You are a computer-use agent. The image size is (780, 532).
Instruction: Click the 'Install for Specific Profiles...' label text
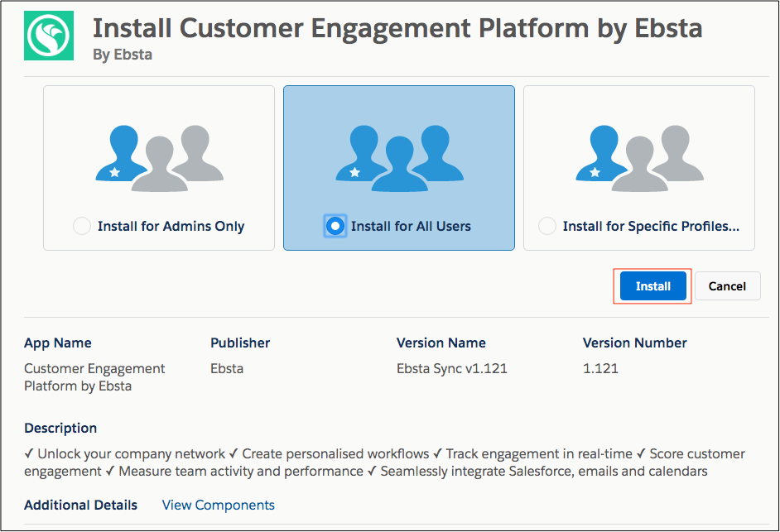[651, 226]
